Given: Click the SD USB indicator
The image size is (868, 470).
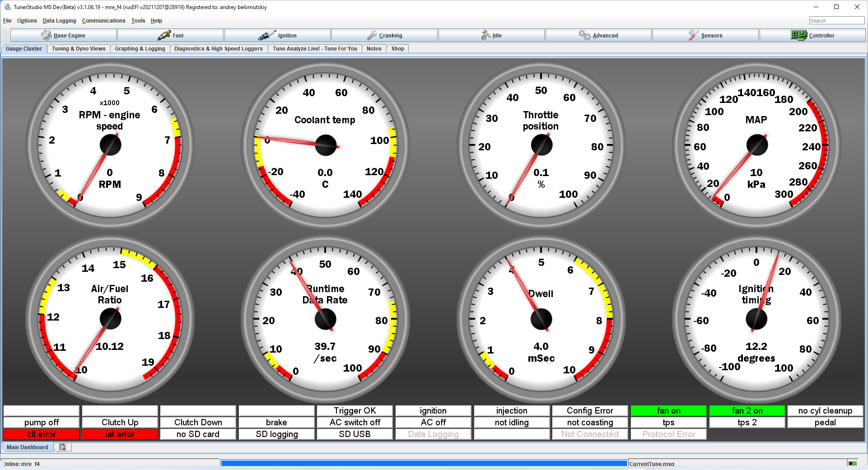Looking at the screenshot, I should tap(355, 434).
